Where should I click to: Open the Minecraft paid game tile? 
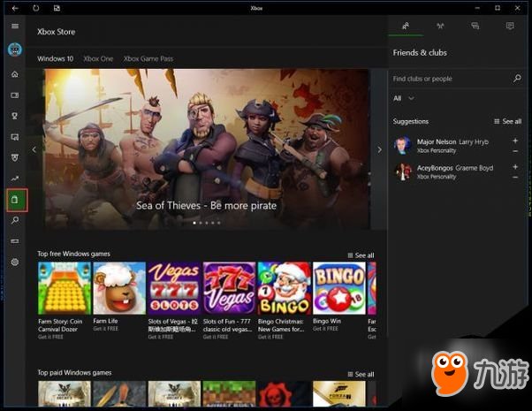[230, 393]
